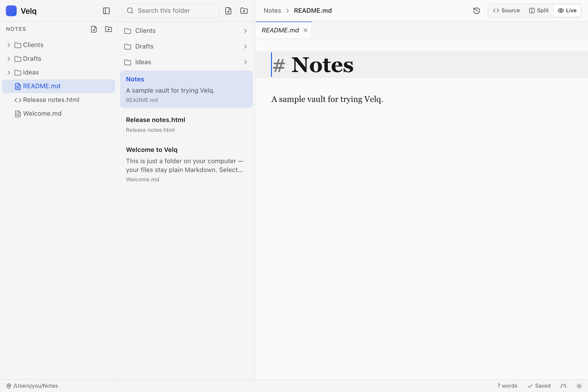
Task: Close the README.md tab
Action: pyautogui.click(x=306, y=30)
